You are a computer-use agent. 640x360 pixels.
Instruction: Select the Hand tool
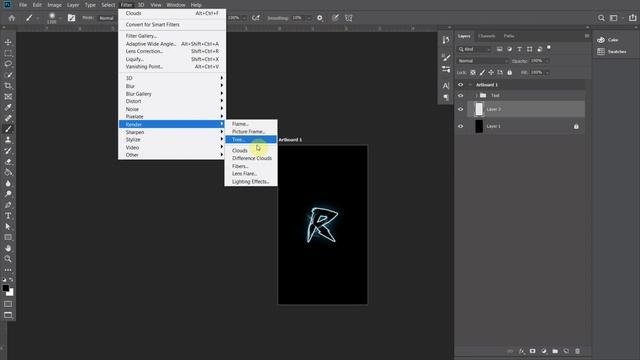[8, 248]
